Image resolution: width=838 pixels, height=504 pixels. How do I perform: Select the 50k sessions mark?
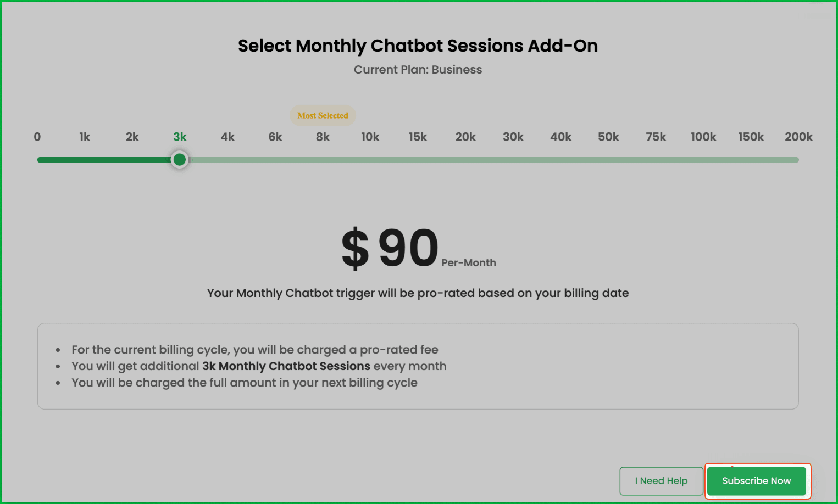pos(608,137)
